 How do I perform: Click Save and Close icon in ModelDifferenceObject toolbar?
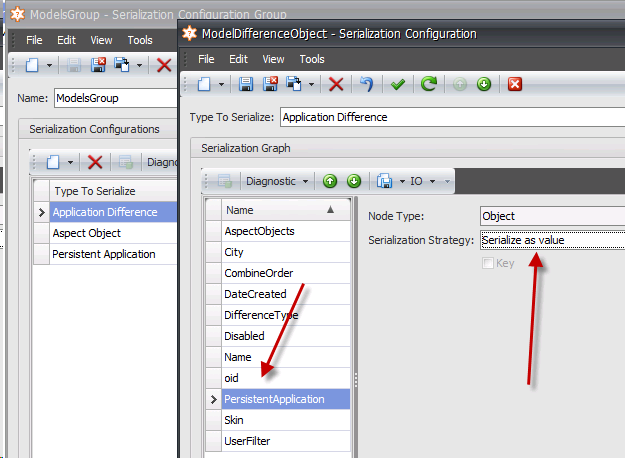point(270,84)
